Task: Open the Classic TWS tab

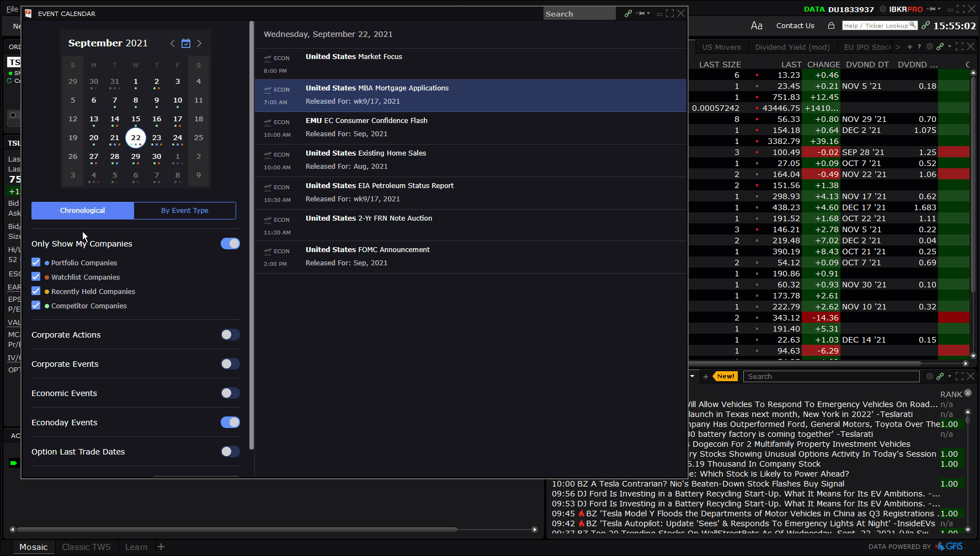Action: (x=86, y=547)
